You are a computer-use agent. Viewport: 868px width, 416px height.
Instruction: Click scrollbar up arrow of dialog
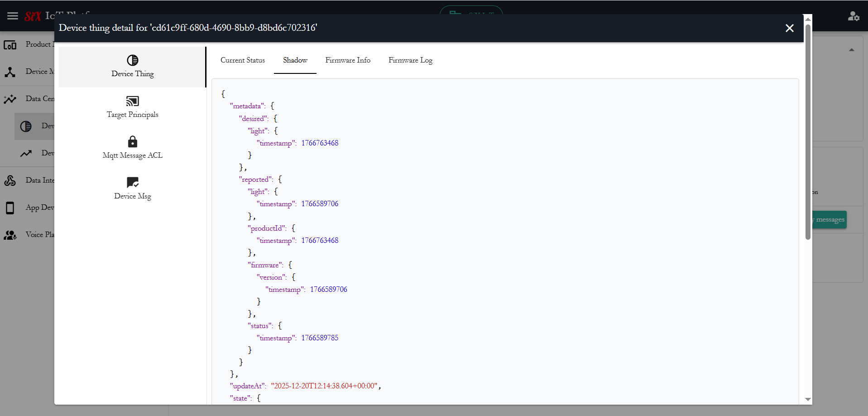808,19
